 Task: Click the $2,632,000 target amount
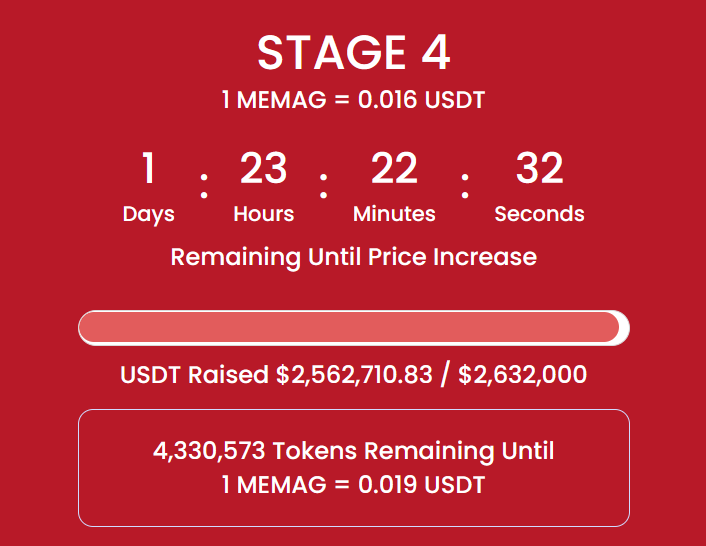[523, 375]
